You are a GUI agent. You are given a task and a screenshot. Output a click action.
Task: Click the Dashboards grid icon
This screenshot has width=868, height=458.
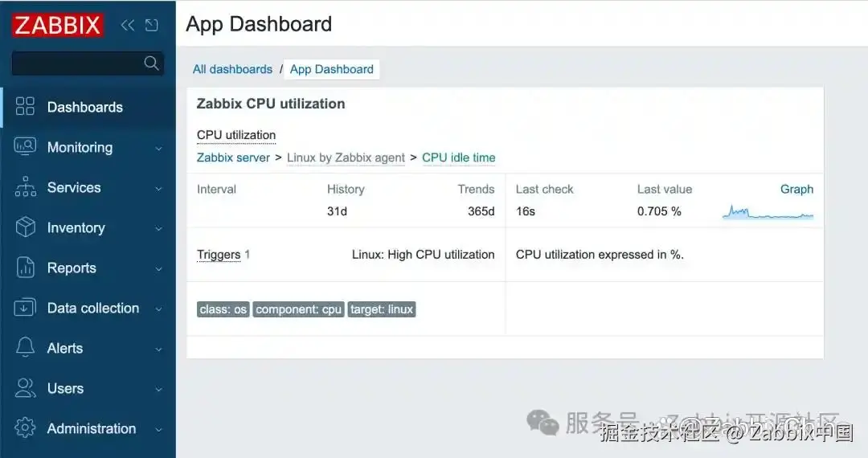26,107
